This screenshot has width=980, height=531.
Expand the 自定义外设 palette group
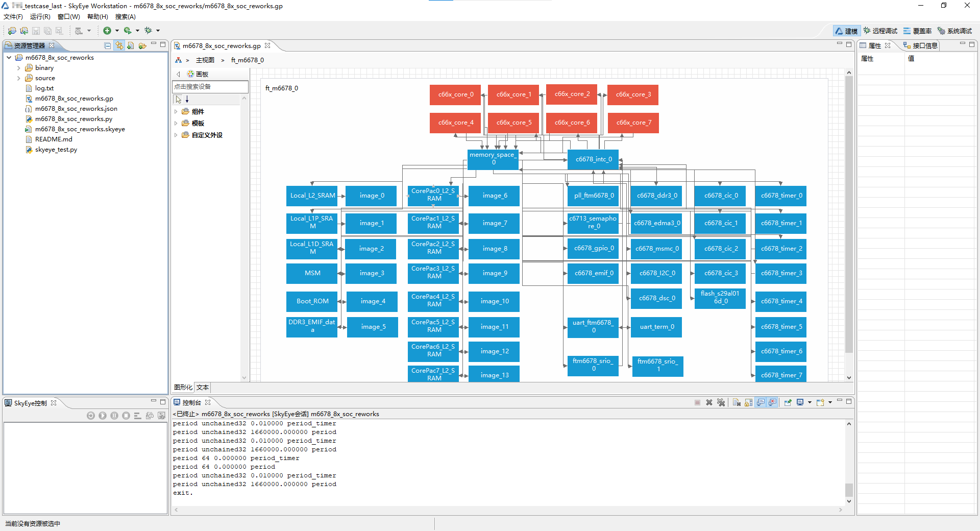(176, 135)
